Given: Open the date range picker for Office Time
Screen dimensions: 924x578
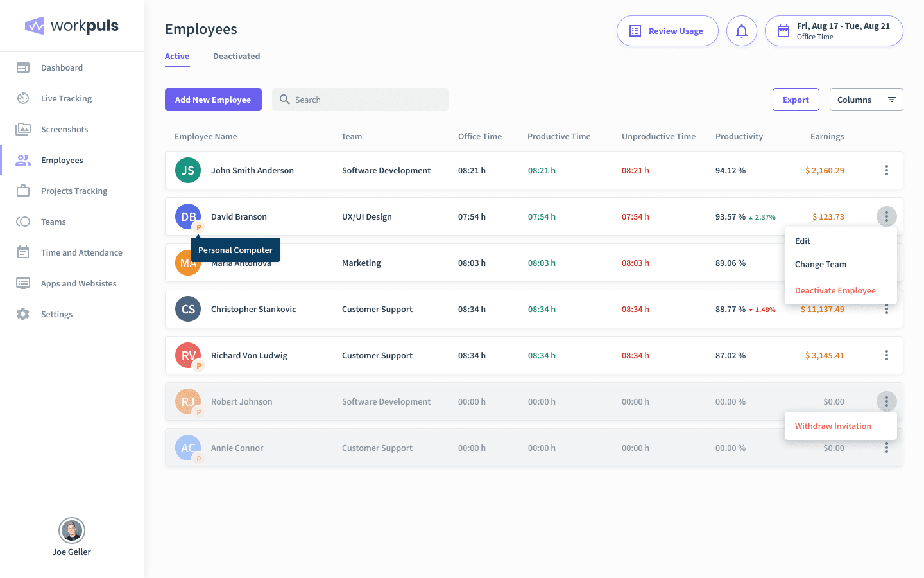Looking at the screenshot, I should pyautogui.click(x=834, y=30).
